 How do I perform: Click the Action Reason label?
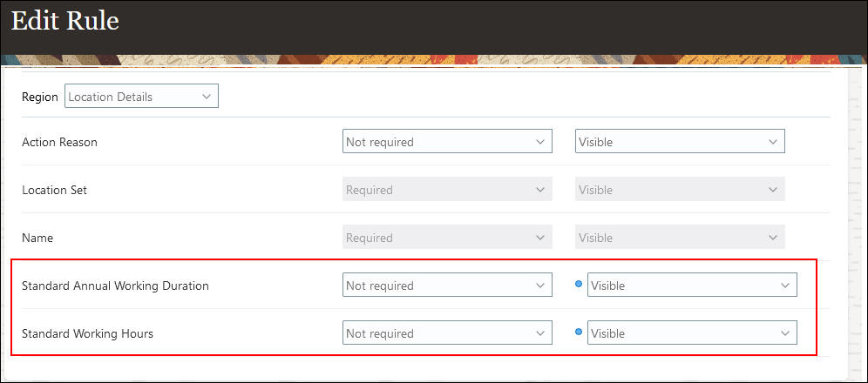(x=59, y=142)
